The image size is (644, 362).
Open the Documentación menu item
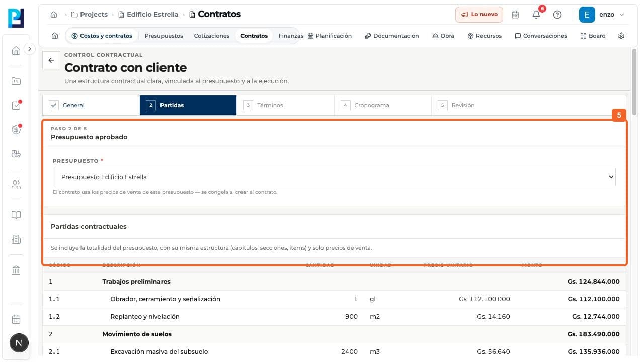click(x=392, y=36)
